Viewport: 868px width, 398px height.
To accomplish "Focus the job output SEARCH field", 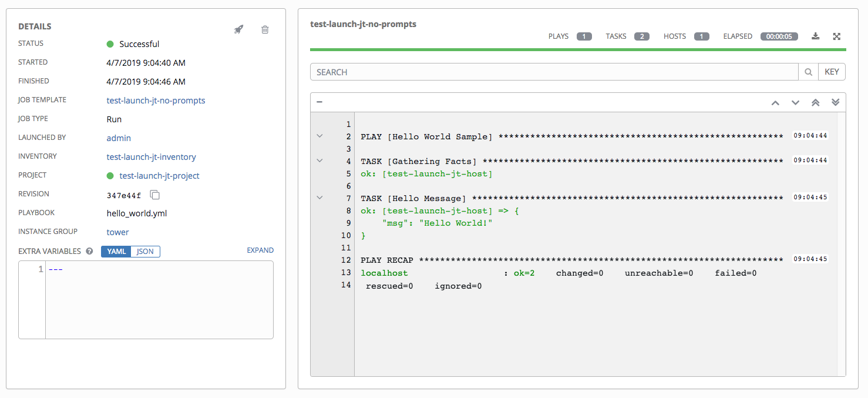I will point(554,72).
